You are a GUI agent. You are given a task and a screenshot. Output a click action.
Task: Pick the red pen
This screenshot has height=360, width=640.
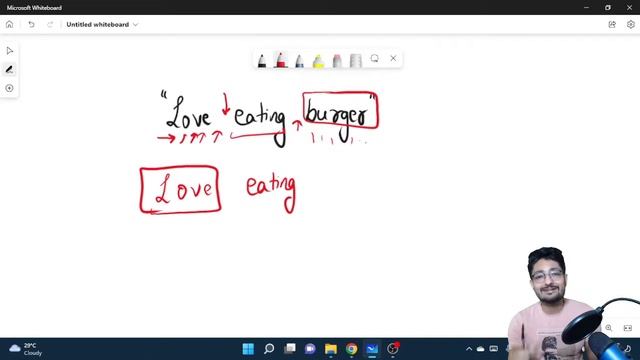281,60
